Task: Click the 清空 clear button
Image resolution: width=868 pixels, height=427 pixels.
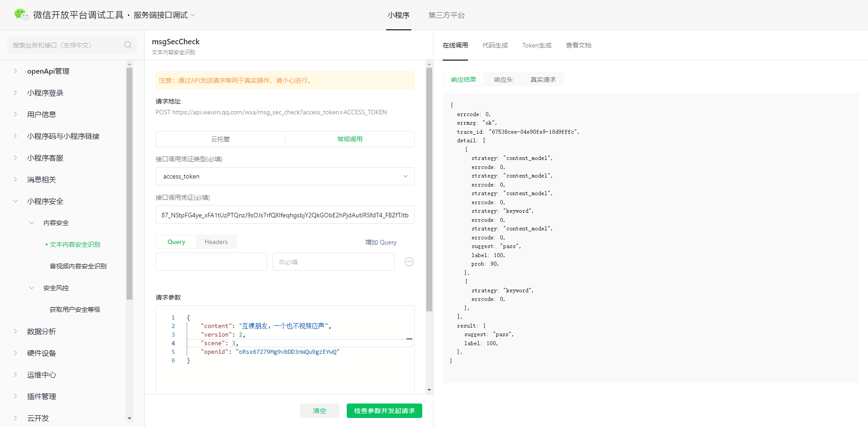Action: click(x=320, y=411)
